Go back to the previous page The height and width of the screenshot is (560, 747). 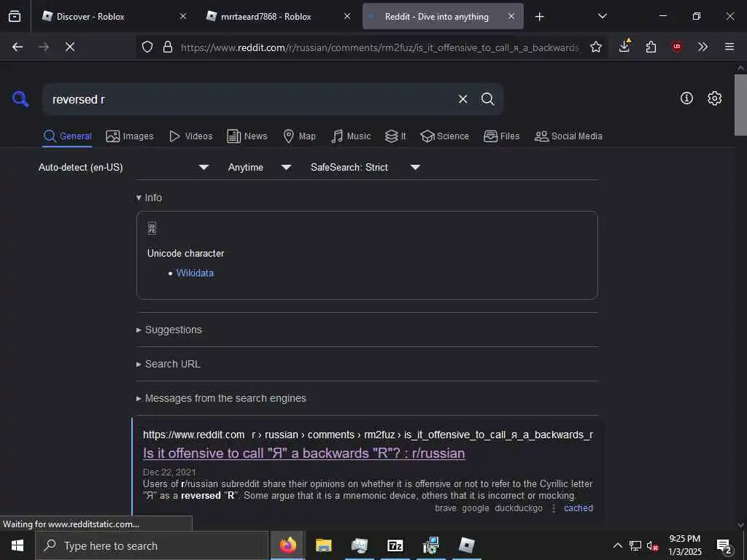click(18, 47)
